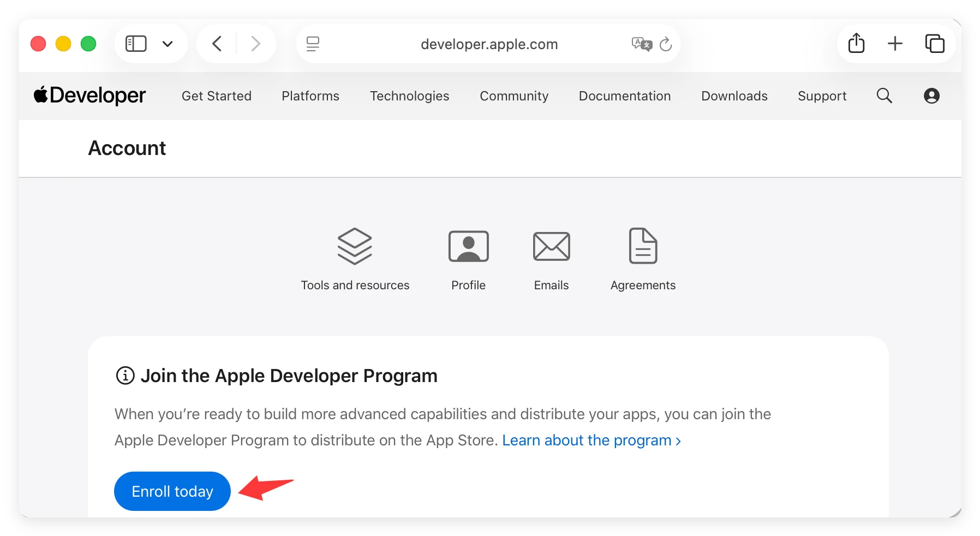Screen dimensions: 980x536
Task: Click the info icon beside Join heading
Action: [x=126, y=376]
